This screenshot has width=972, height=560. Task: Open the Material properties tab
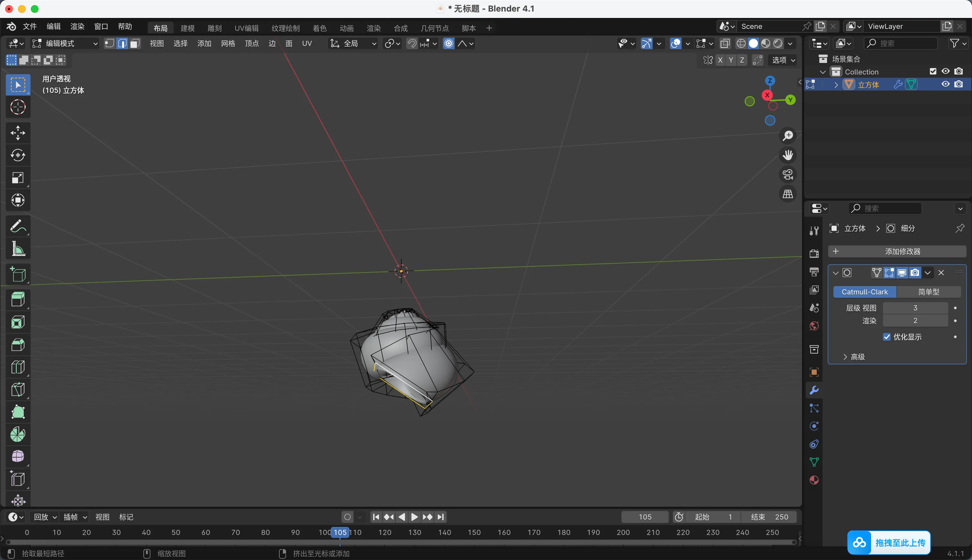[814, 480]
